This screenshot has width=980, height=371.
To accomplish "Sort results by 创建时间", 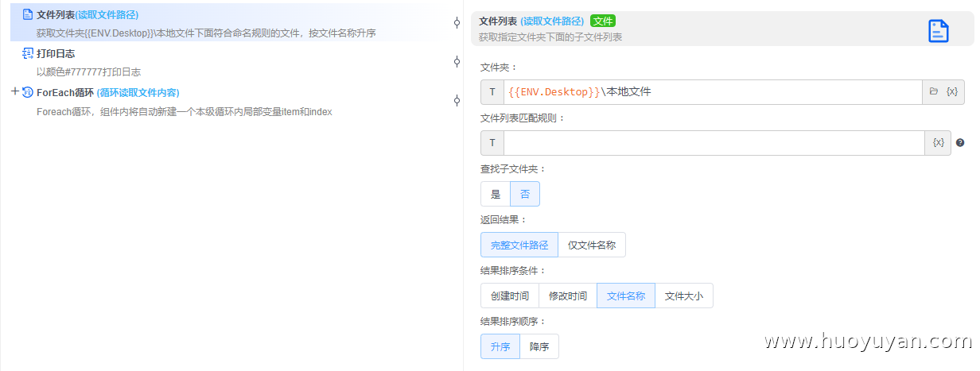I will [x=510, y=296].
